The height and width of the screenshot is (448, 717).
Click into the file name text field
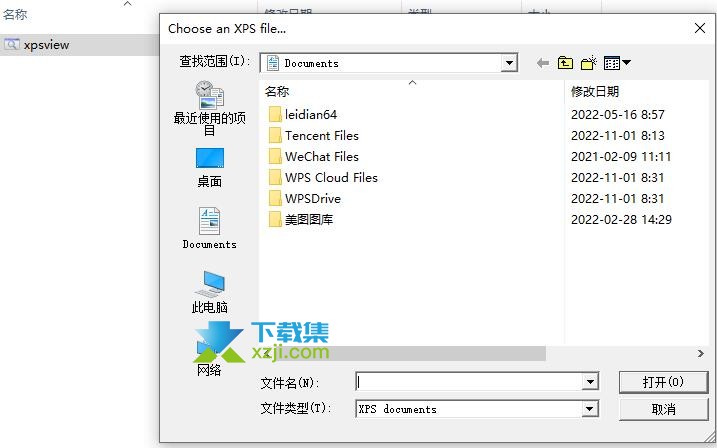pyautogui.click(x=469, y=382)
